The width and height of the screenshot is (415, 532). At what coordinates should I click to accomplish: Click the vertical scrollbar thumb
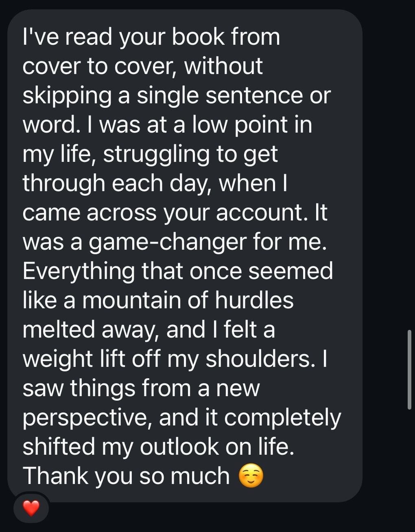(409, 369)
